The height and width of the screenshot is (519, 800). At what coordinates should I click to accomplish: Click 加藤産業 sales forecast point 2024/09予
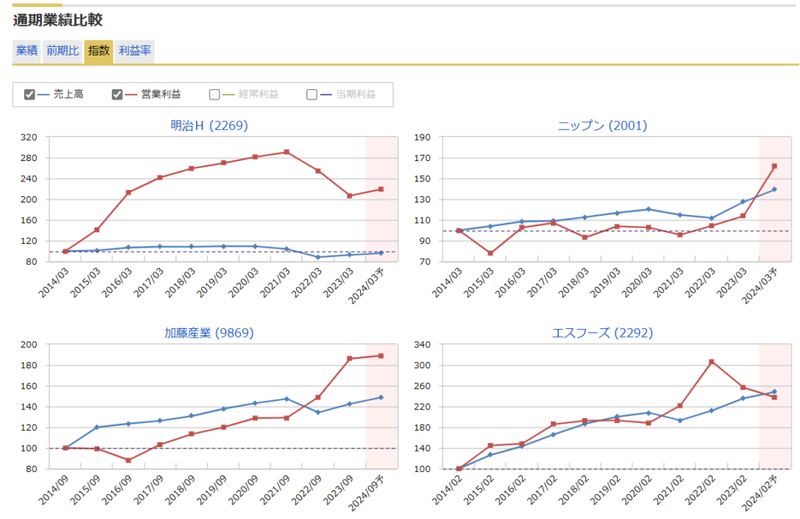pyautogui.click(x=381, y=398)
